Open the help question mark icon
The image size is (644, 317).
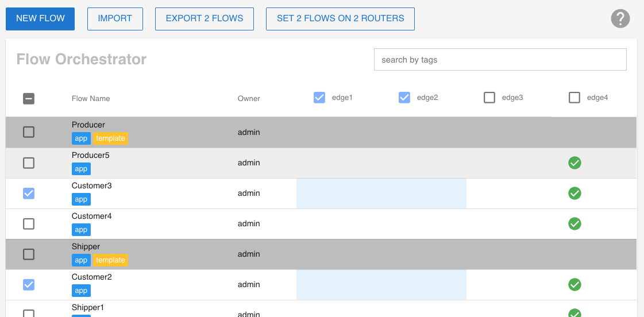click(x=620, y=18)
